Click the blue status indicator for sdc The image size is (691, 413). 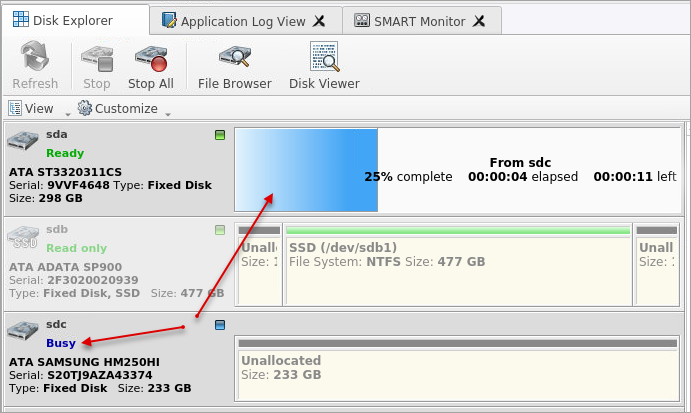click(x=220, y=325)
